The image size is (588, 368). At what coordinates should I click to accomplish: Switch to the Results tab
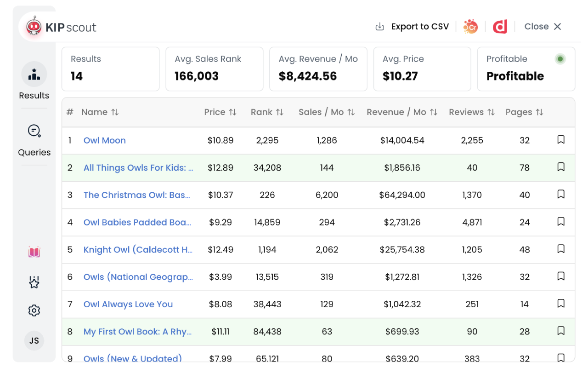[34, 82]
